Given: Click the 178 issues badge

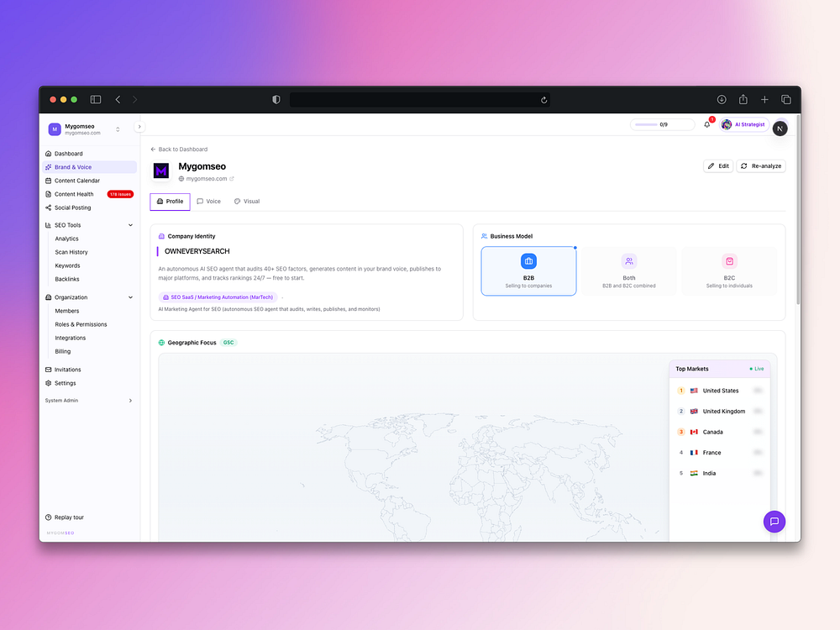Looking at the screenshot, I should [120, 194].
